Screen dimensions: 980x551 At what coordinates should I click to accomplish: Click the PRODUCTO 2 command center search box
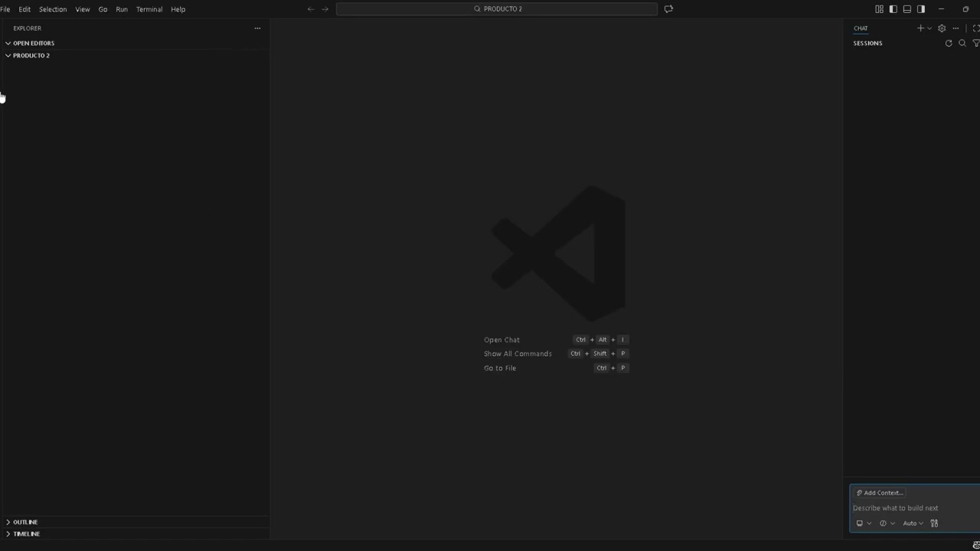(496, 9)
